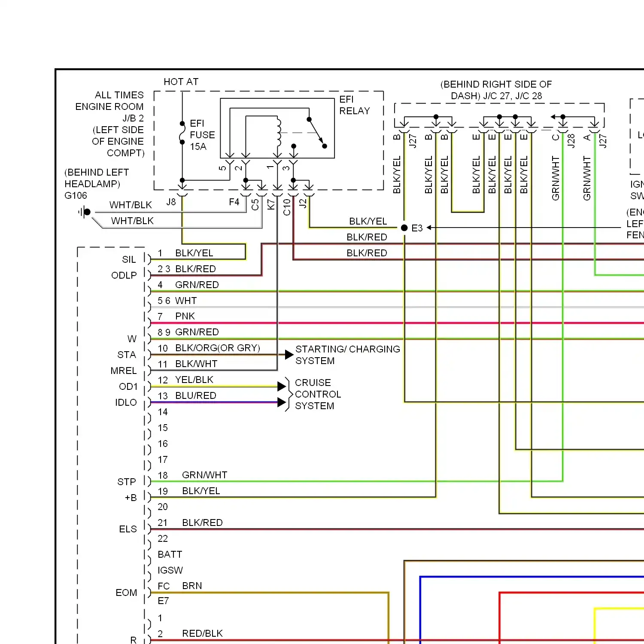Image resolution: width=644 pixels, height=644 pixels.
Task: Click wire label '4 GRN/RED'
Action: 188,285
